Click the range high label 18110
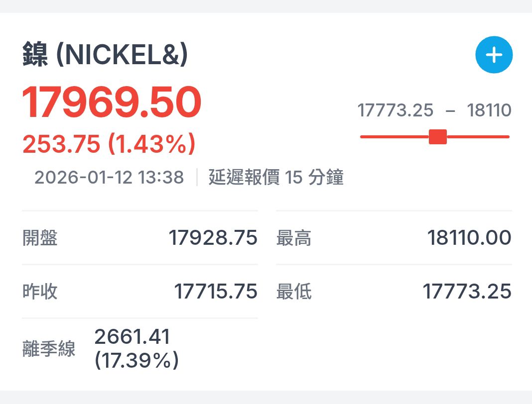Image resolution: width=532 pixels, height=404 pixels. pyautogui.click(x=489, y=110)
